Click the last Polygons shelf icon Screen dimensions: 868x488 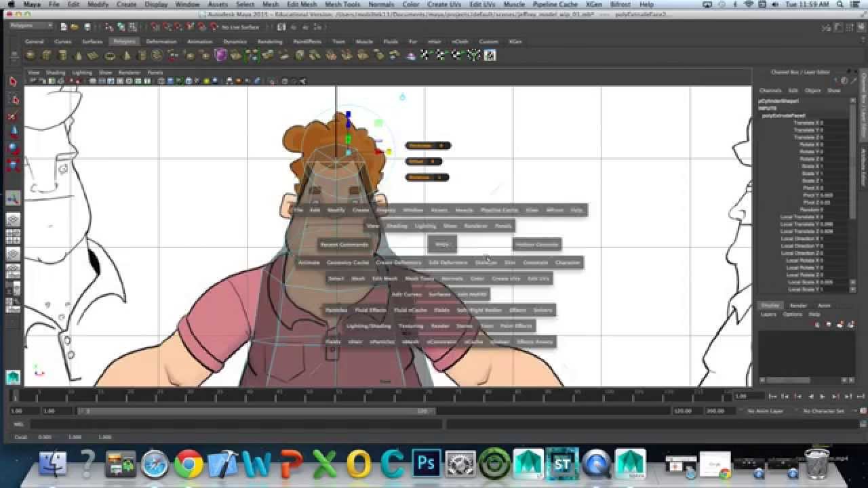pyautogui.click(x=490, y=55)
